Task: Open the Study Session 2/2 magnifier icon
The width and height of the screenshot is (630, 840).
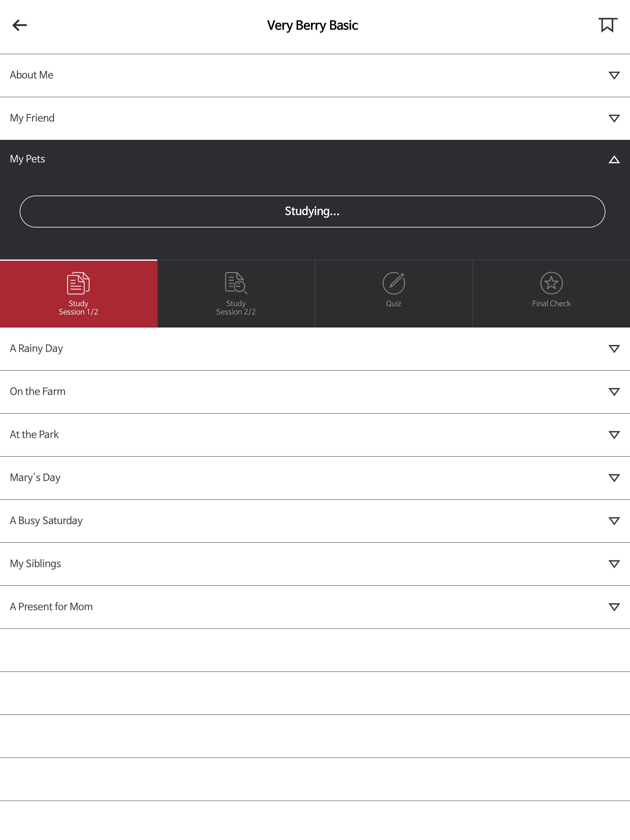Action: pos(236,283)
